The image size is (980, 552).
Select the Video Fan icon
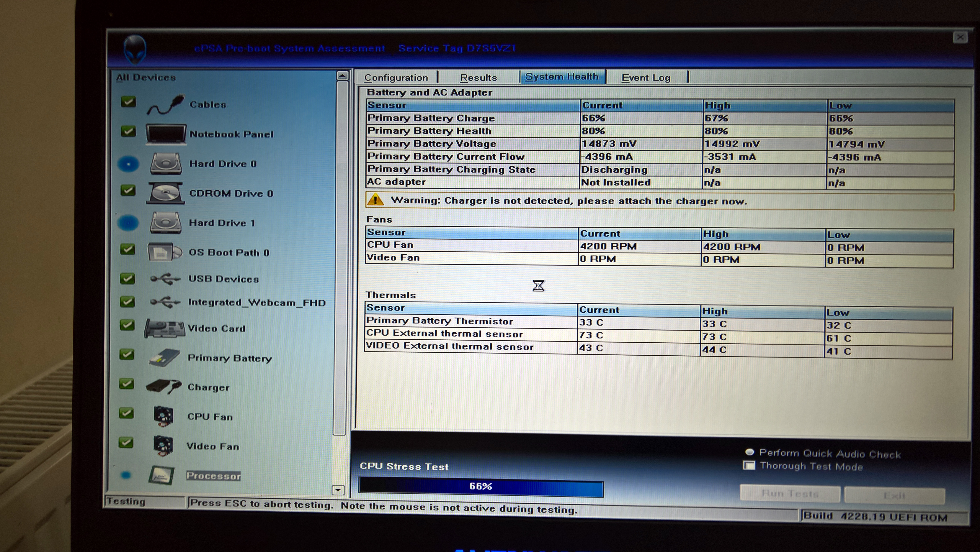pos(163,446)
